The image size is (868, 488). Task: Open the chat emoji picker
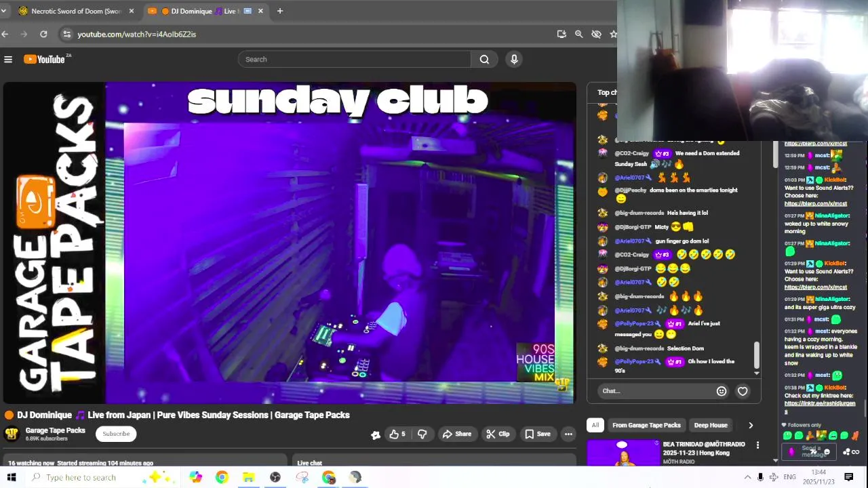coord(722,391)
